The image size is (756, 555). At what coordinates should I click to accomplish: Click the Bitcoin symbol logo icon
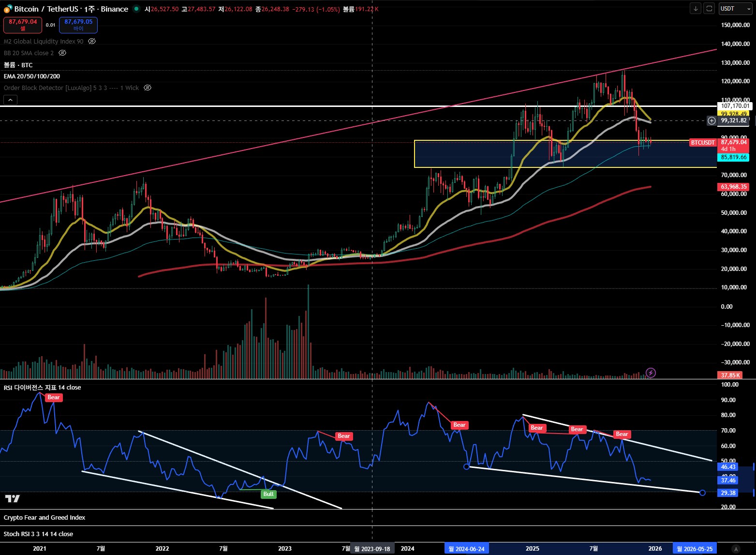pos(8,9)
